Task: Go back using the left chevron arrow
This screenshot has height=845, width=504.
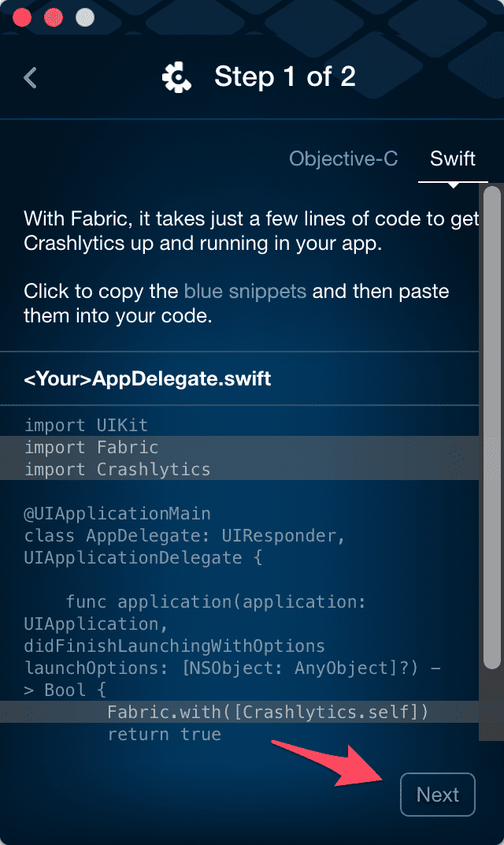Action: [x=31, y=77]
